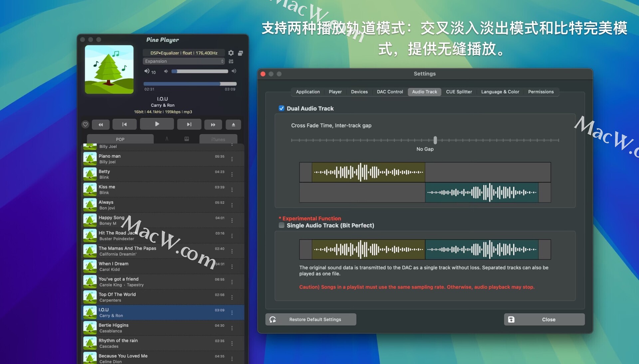Favorite the song with the heart icon
Screen dimensions: 639x364
[x=85, y=124]
